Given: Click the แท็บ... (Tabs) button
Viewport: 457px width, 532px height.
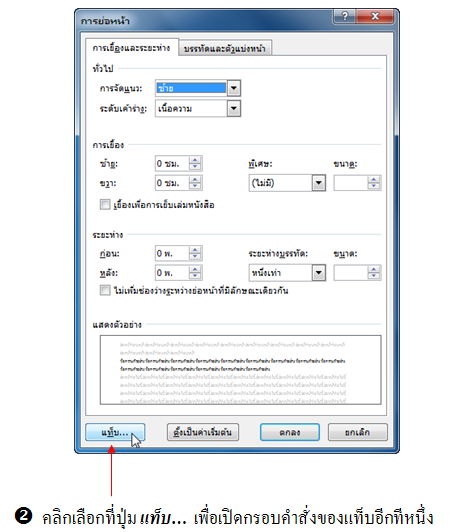Looking at the screenshot, I should click(115, 432).
